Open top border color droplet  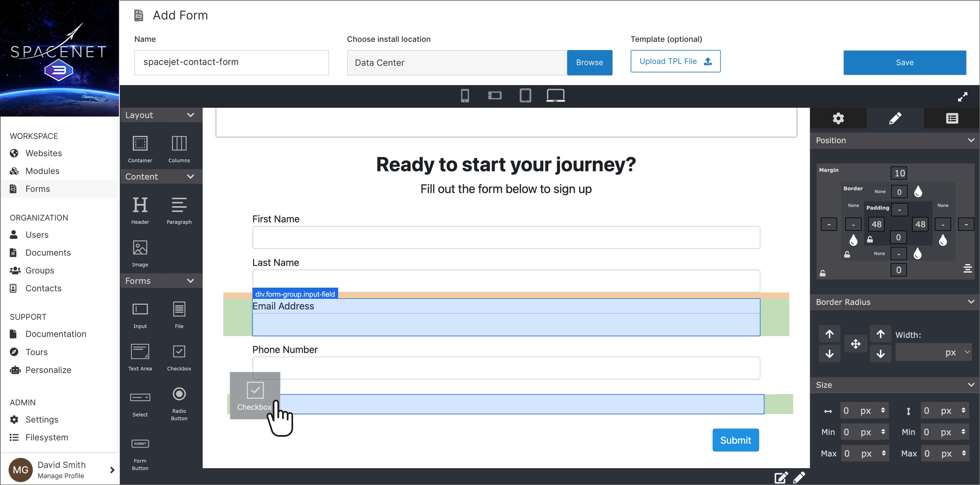pyautogui.click(x=918, y=191)
